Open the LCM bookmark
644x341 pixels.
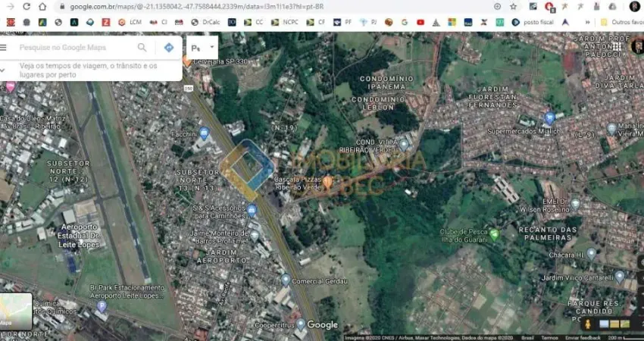click(x=130, y=22)
